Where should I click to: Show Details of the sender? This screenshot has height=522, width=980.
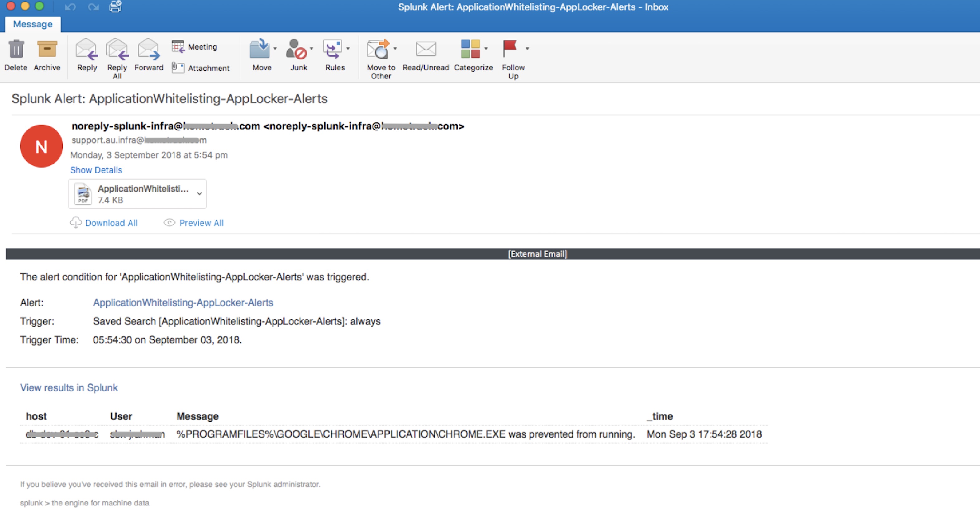pos(96,170)
